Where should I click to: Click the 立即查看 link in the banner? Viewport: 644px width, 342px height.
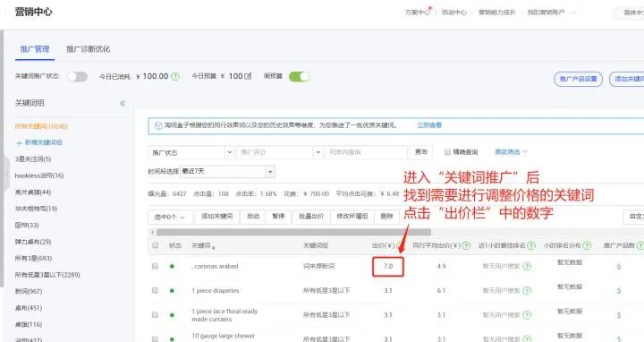point(429,125)
